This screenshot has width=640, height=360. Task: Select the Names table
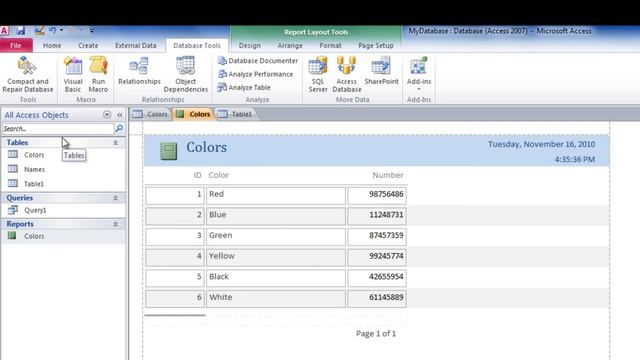pyautogui.click(x=34, y=169)
